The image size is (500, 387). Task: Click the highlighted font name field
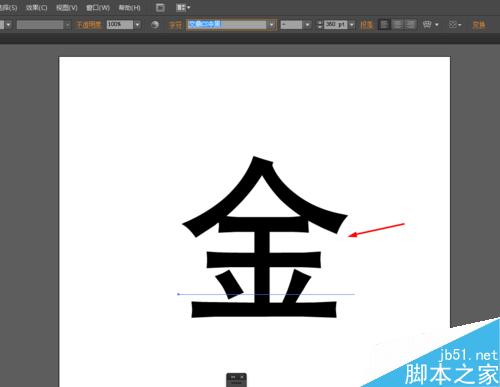[x=227, y=25]
